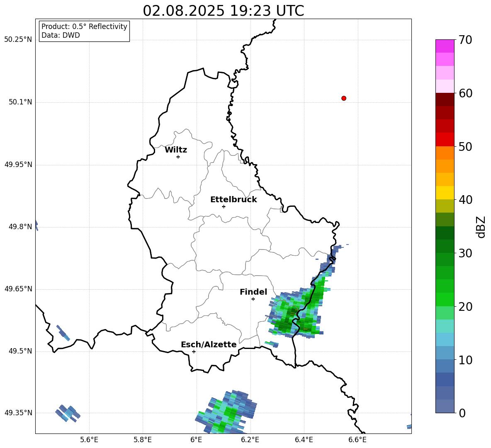Click the 6°E longitude label
Image resolution: width=491 pixels, height=448 pixels.
click(x=196, y=440)
